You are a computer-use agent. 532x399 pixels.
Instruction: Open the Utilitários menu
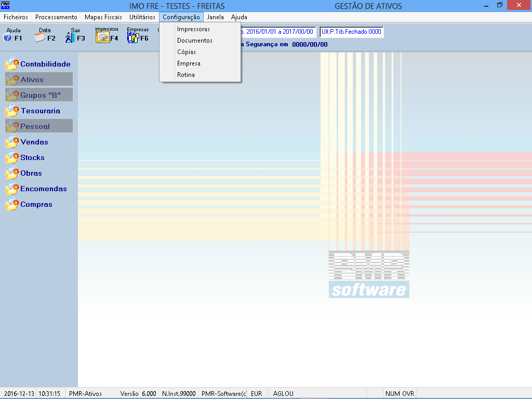pos(142,17)
